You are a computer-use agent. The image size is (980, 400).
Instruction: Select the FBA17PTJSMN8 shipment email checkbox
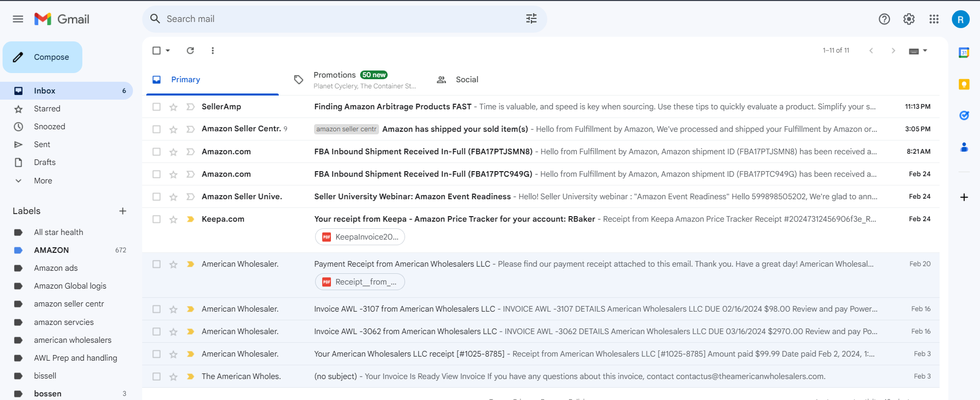click(x=157, y=152)
